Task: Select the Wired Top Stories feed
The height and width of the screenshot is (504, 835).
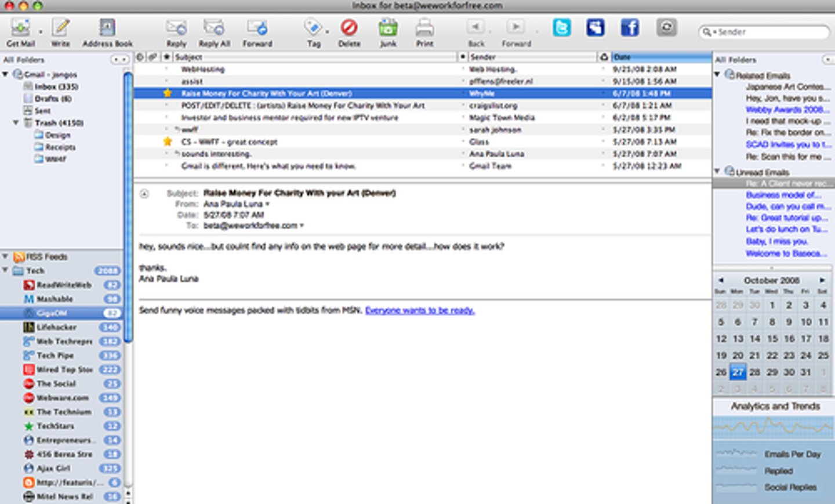Action: click(64, 369)
